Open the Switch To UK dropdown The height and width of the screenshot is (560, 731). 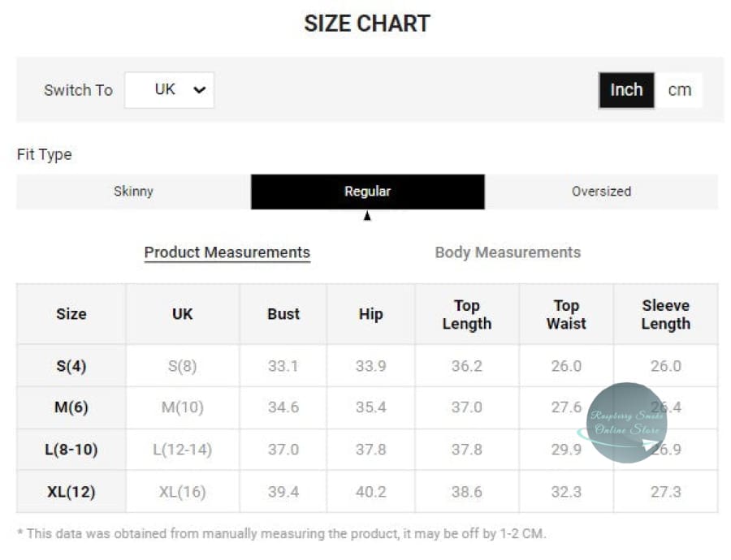pos(169,90)
